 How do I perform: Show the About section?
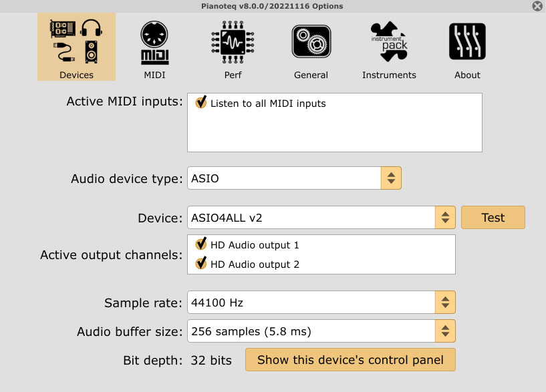[467, 47]
